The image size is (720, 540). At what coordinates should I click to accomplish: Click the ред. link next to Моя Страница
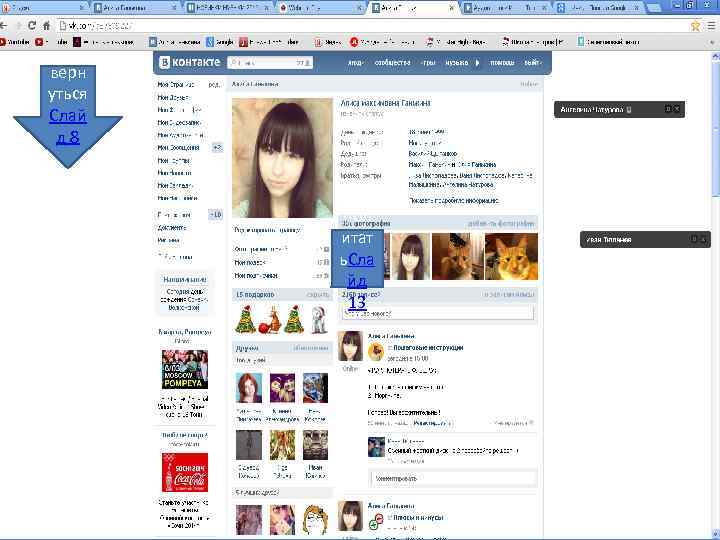pyautogui.click(x=214, y=84)
